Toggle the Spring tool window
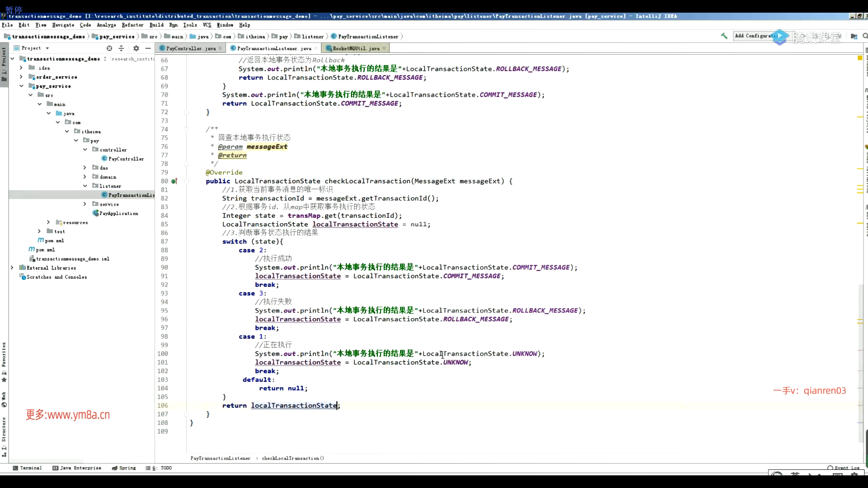The height and width of the screenshot is (488, 868). tap(124, 468)
